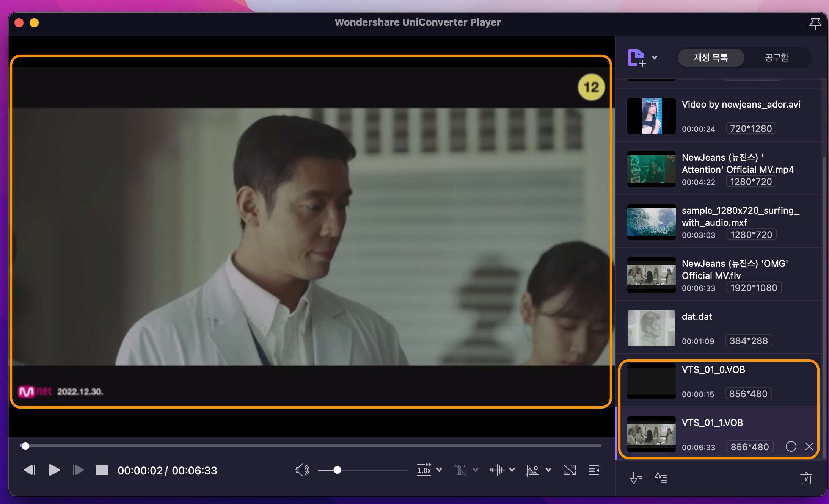
Task: Open the OMG Official MV.flv thumbnail
Action: click(x=652, y=275)
